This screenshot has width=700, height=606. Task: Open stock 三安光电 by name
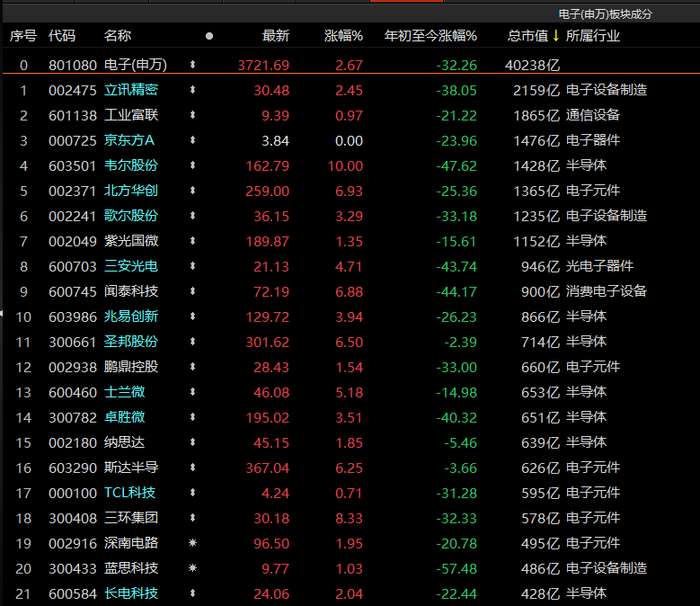click(x=131, y=266)
